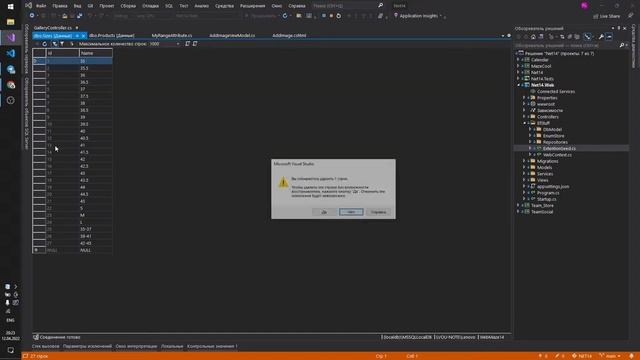Image resolution: width=640 pixels, height=360 pixels.
Task: Select Startup.cs in Solution Explorer
Action: click(546, 199)
